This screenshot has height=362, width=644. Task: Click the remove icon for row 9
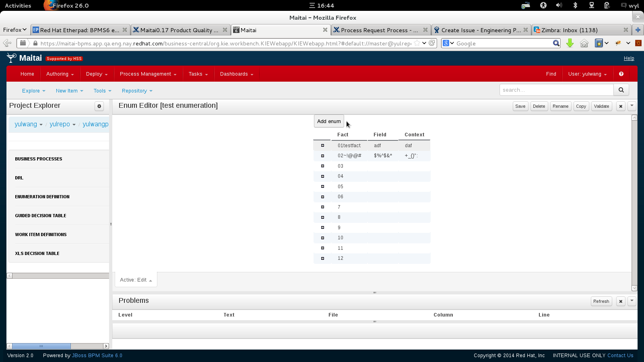pyautogui.click(x=322, y=228)
